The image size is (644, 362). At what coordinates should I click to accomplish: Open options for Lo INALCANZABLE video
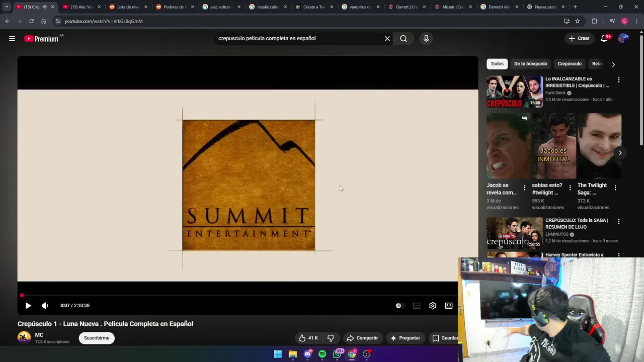click(x=619, y=80)
